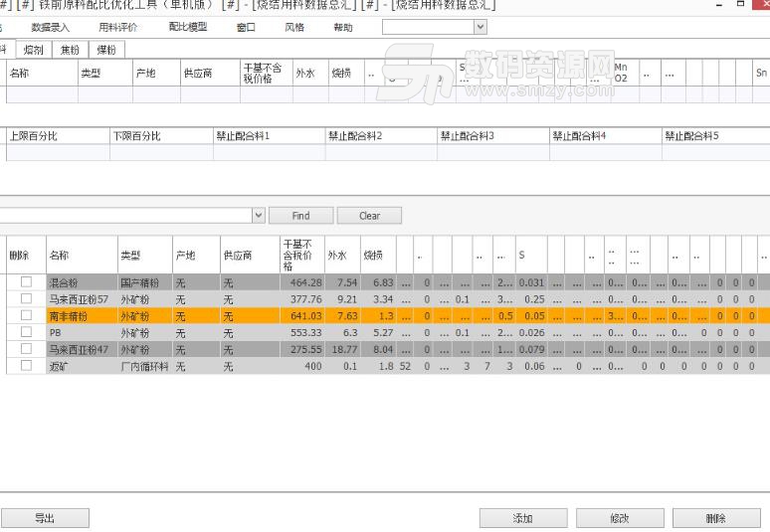Select the 南非精粉 row name
Screen dimensions: 770x532
tap(82, 316)
